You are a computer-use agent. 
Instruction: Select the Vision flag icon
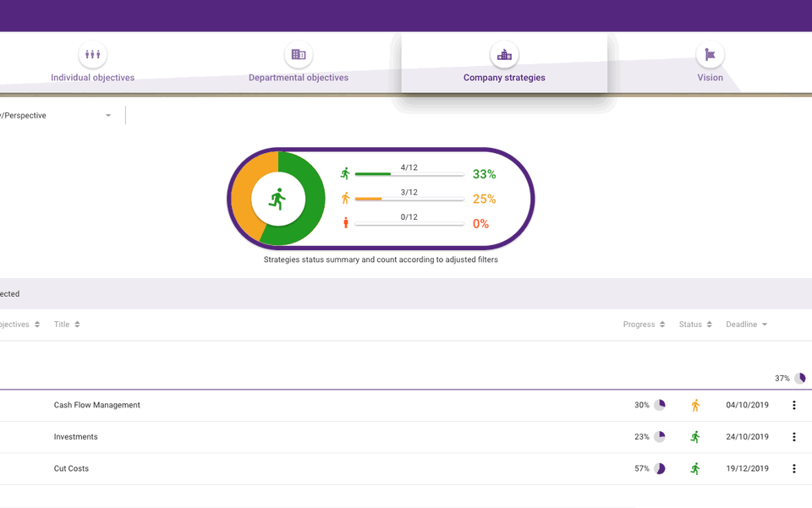(x=710, y=53)
